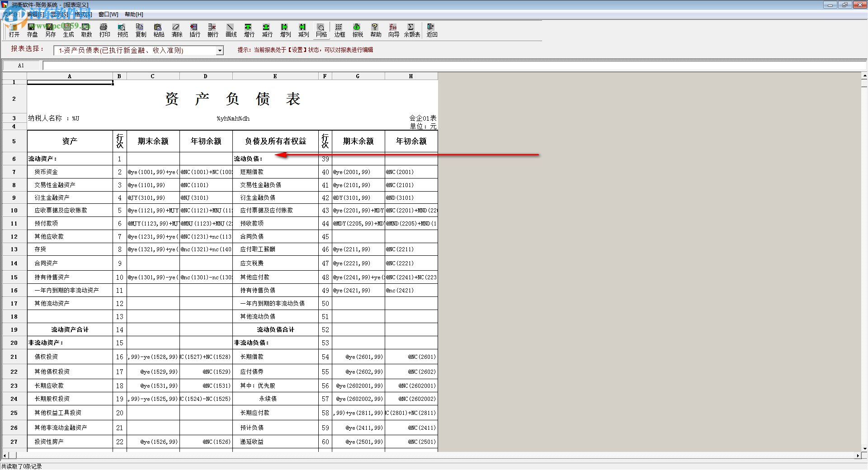Open the 窗口[W] menu
The height and width of the screenshot is (470, 868).
point(108,14)
